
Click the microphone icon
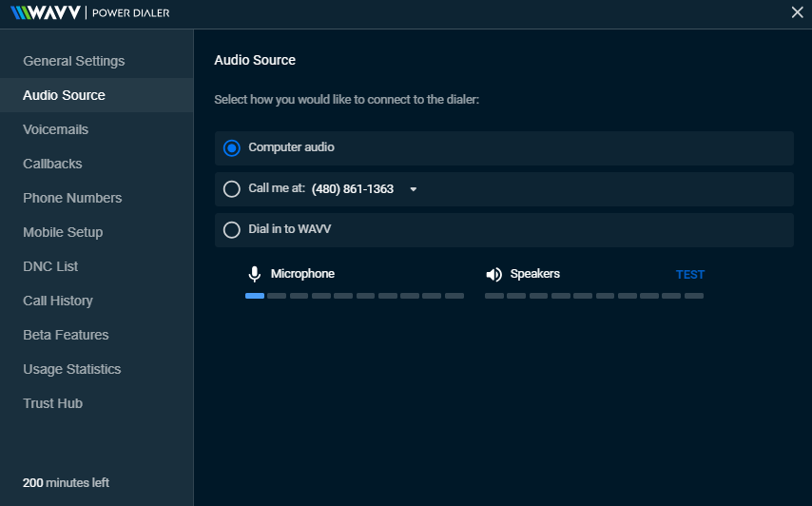[254, 274]
